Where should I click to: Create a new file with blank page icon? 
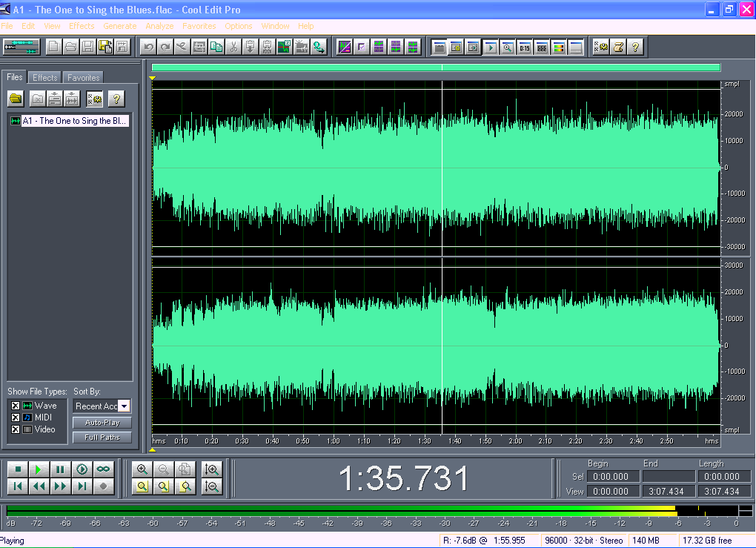53,47
